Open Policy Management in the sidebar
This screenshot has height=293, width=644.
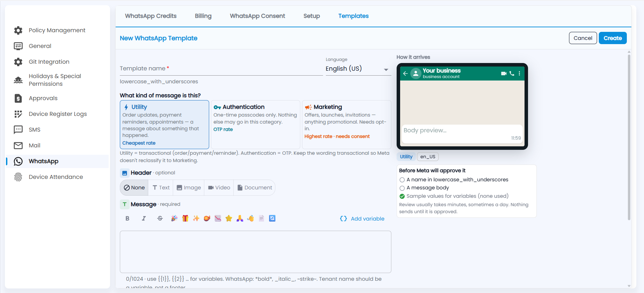[x=57, y=30]
